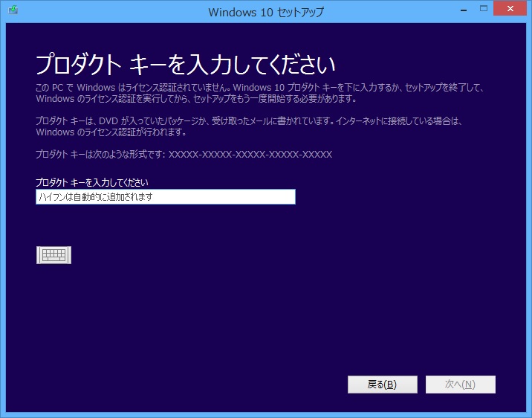532x418 pixels.
Task: Open the on-screen keyboard icon
Action: (x=53, y=255)
